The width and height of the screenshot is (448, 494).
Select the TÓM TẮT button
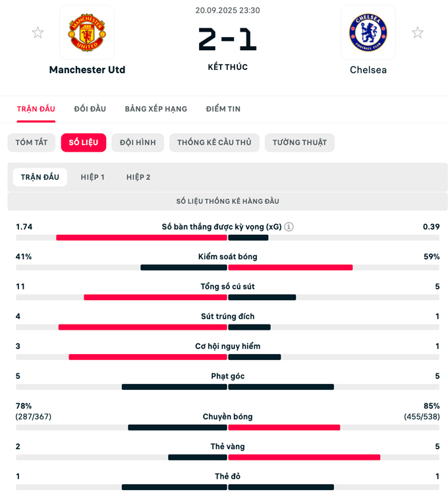(32, 142)
